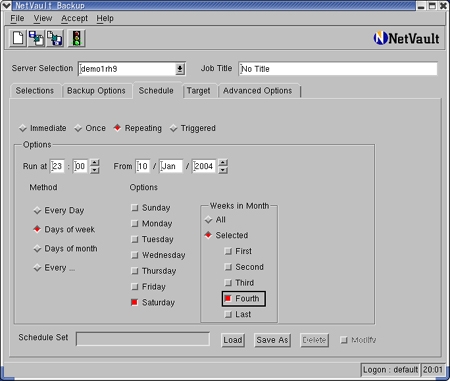Select the Once schedule radio button
The image size is (450, 381).
pyautogui.click(x=90, y=128)
